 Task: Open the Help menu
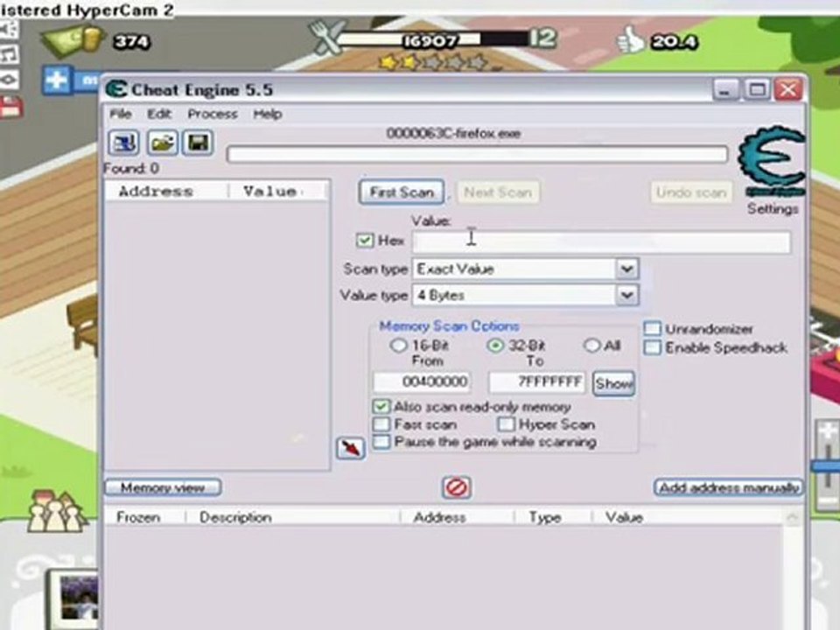click(x=268, y=114)
